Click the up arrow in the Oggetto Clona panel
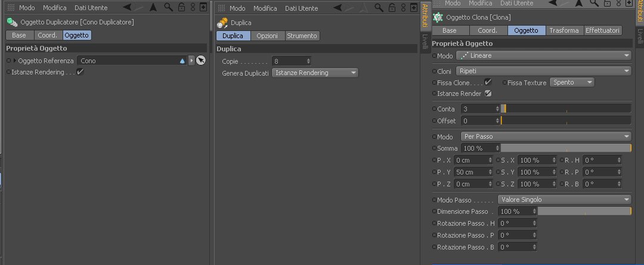 579,4
